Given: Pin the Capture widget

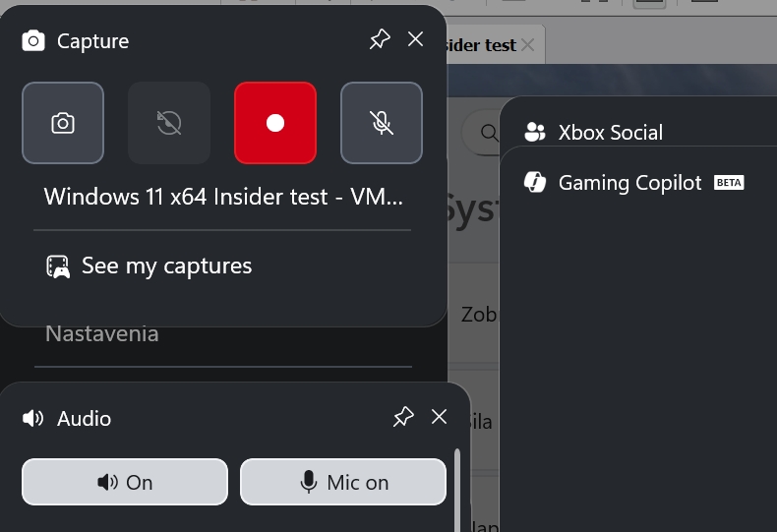Looking at the screenshot, I should click(380, 39).
